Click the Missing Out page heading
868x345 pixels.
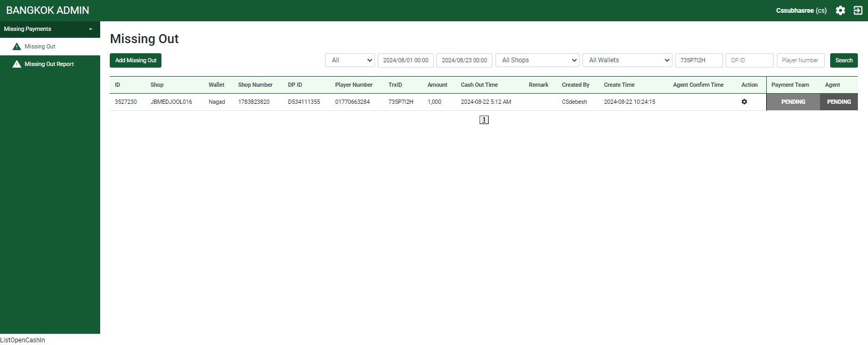pos(144,39)
